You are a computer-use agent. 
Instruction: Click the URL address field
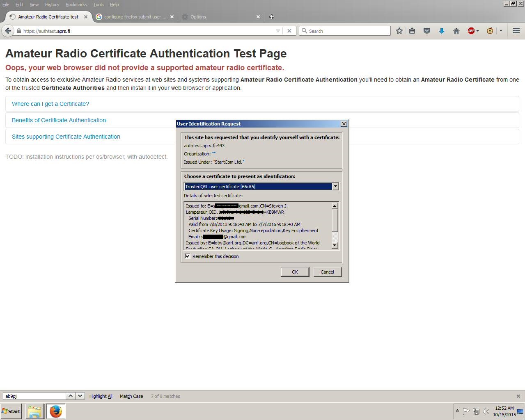pyautogui.click(x=148, y=31)
